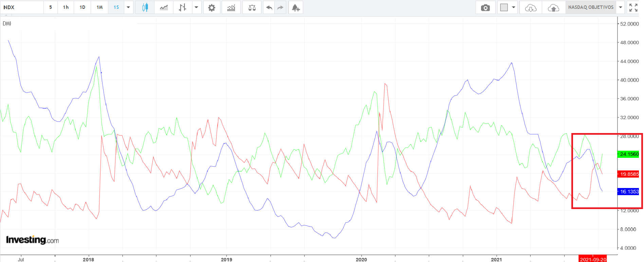Click the 40.0000 price scale label
The width and height of the screenshot is (644, 262).
629,80
